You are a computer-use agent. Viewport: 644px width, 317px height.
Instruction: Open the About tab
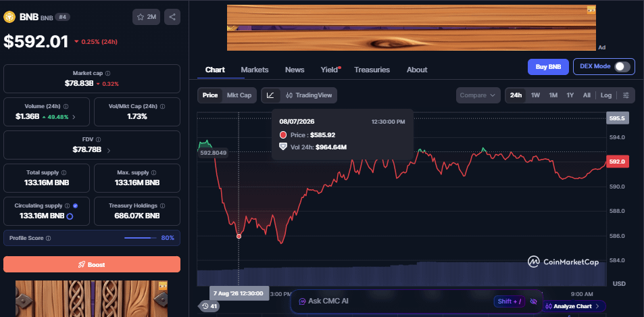pos(417,70)
